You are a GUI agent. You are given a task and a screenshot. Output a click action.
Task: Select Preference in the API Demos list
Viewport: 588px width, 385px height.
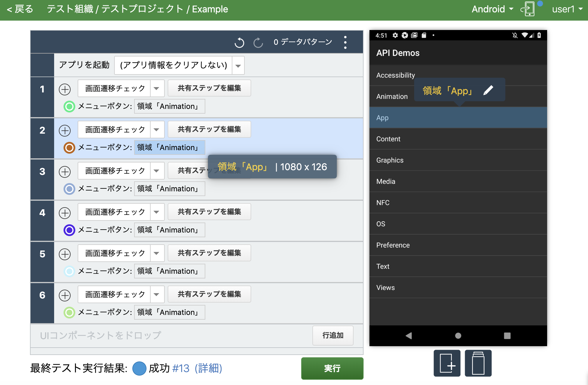click(x=458, y=245)
